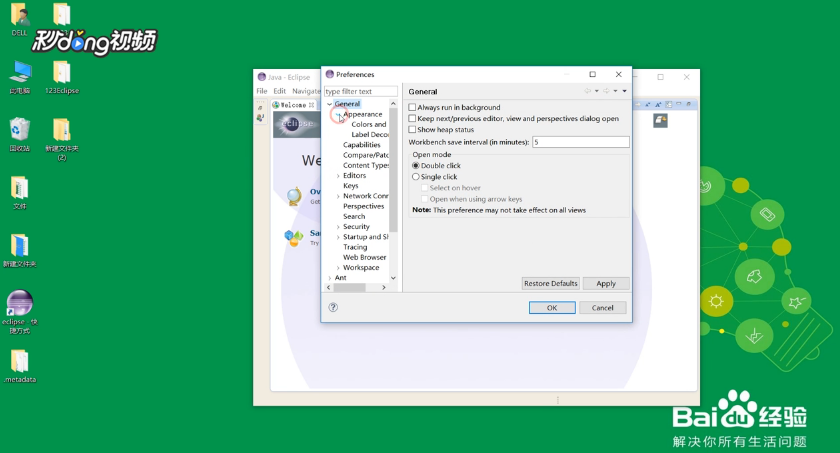Screen dimensions: 840x453
Task: Click the tree's vertical scrollbar thumb
Action: click(x=393, y=169)
